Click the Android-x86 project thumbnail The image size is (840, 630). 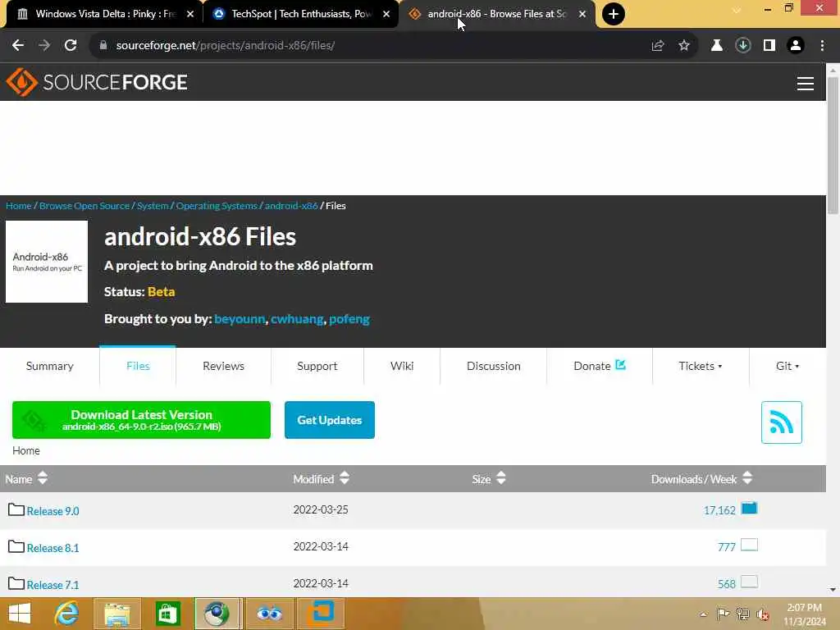click(47, 262)
